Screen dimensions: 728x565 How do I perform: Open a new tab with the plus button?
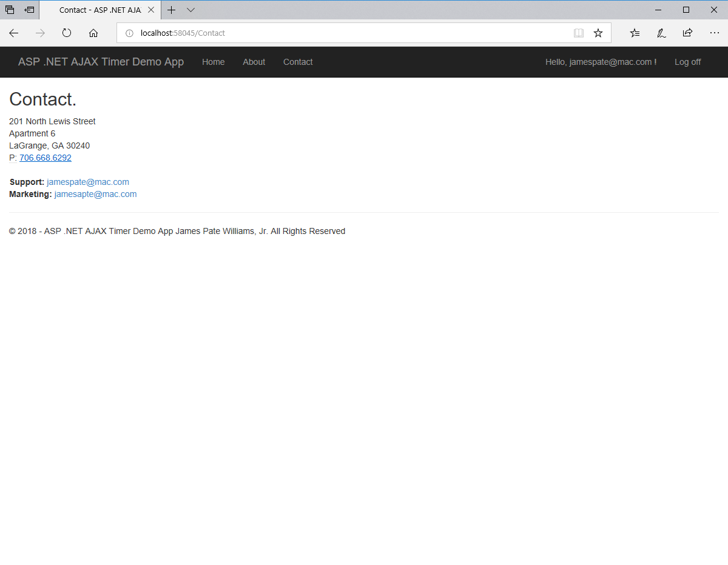point(172,10)
